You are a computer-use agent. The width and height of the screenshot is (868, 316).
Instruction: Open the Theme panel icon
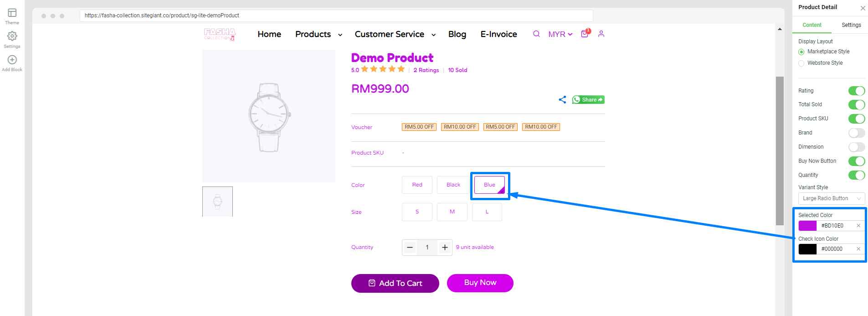pos(12,13)
